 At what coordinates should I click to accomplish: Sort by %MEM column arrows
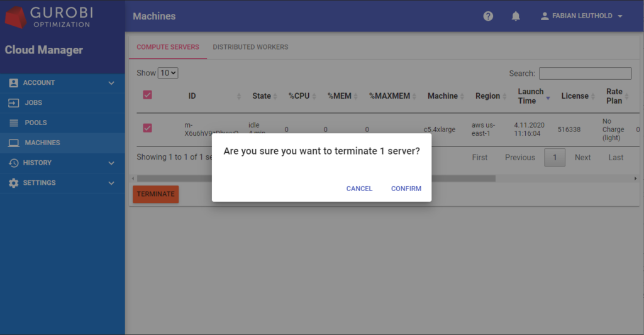click(x=356, y=96)
